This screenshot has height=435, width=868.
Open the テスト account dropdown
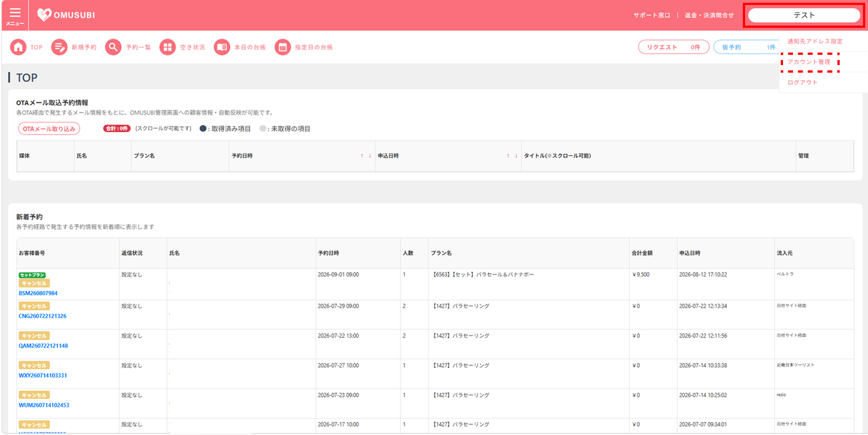pyautogui.click(x=804, y=15)
